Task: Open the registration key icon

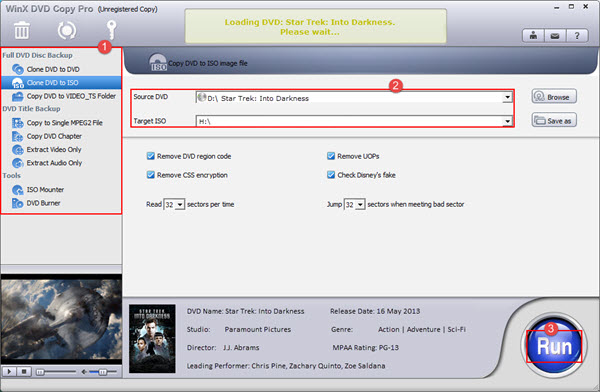Action: (111, 30)
